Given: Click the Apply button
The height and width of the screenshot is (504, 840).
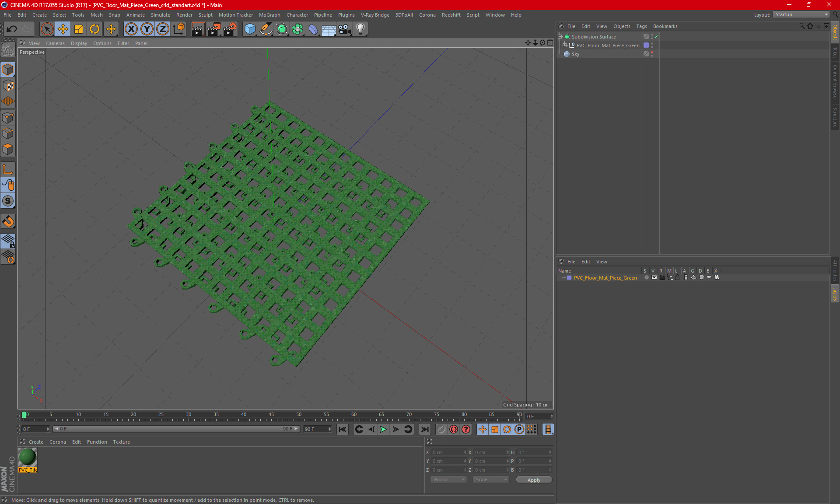Looking at the screenshot, I should 534,480.
